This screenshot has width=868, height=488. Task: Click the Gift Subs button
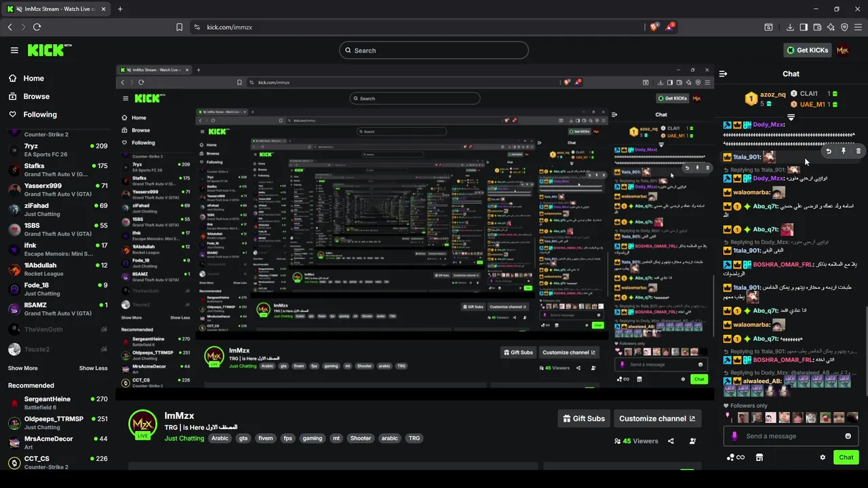584,418
